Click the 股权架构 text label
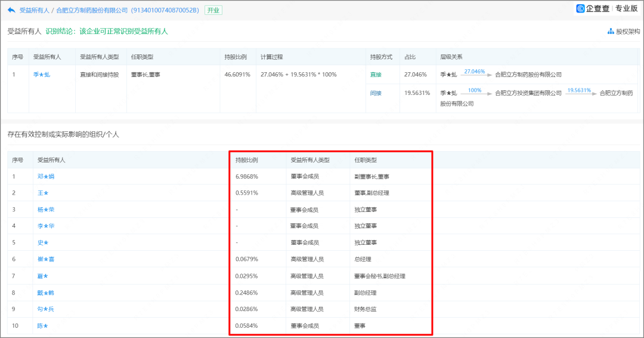 click(628, 31)
